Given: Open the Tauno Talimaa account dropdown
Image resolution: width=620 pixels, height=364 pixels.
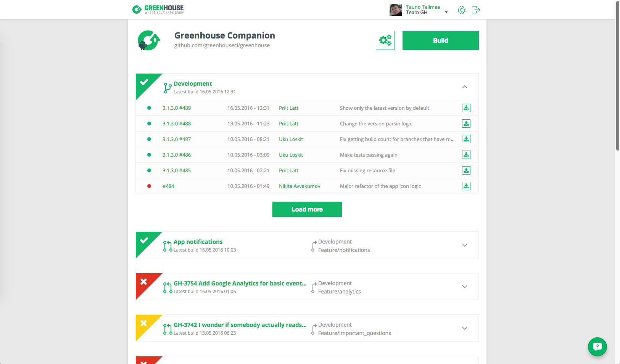Looking at the screenshot, I should [446, 12].
